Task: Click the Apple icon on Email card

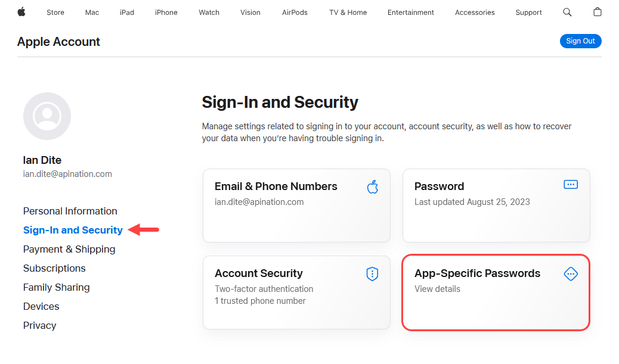Action: point(373,186)
